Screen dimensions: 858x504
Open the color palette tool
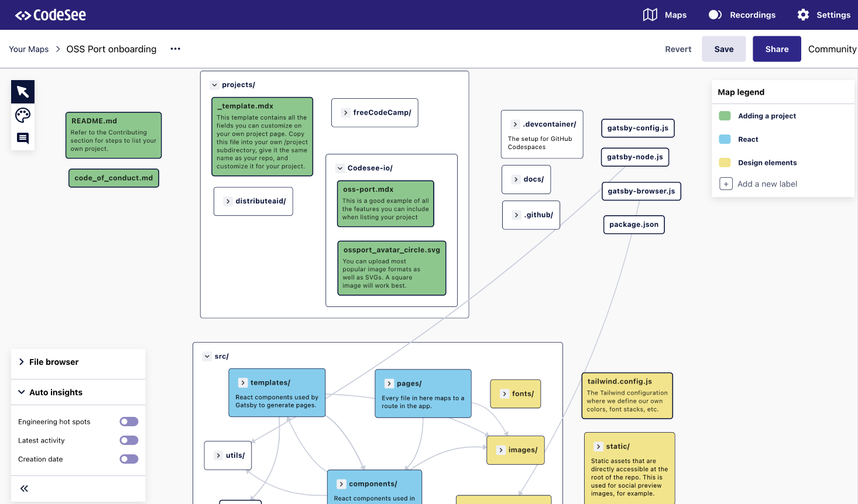click(x=22, y=115)
